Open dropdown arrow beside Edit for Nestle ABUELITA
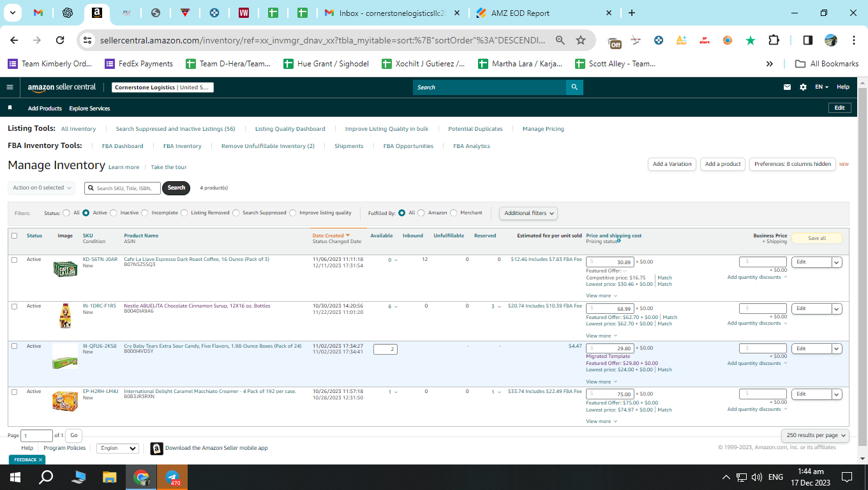The image size is (868, 490). (x=837, y=309)
